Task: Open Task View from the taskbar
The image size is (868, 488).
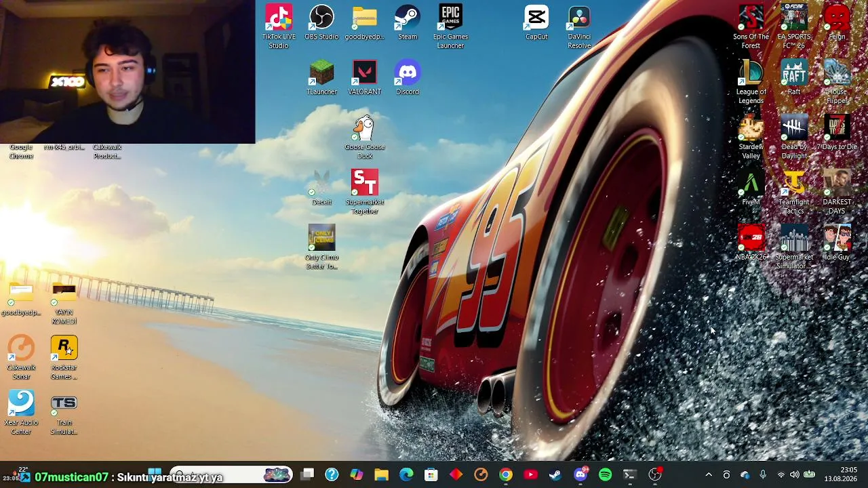Action: click(307, 475)
